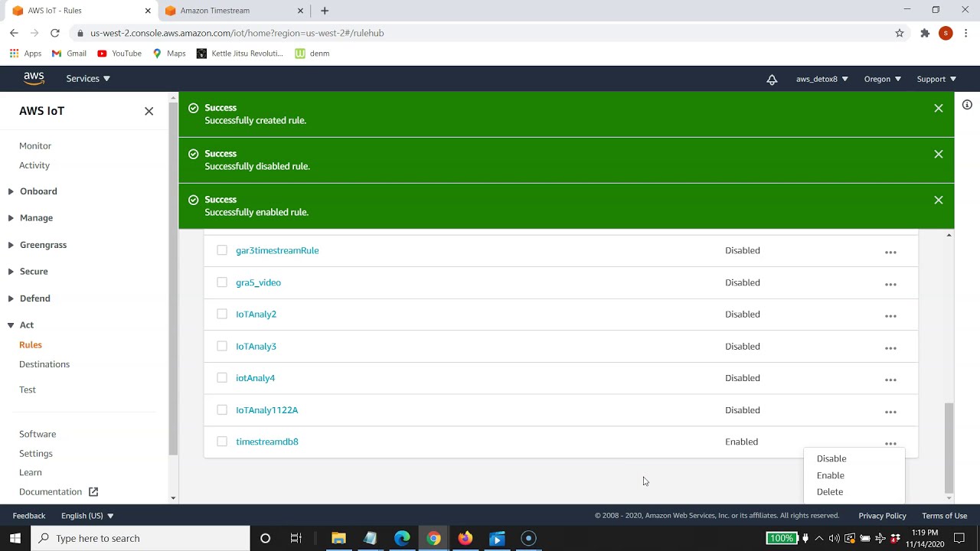Open Microsoft Edge from the taskbar
Viewport: 980px width, 551px height.
pyautogui.click(x=402, y=538)
